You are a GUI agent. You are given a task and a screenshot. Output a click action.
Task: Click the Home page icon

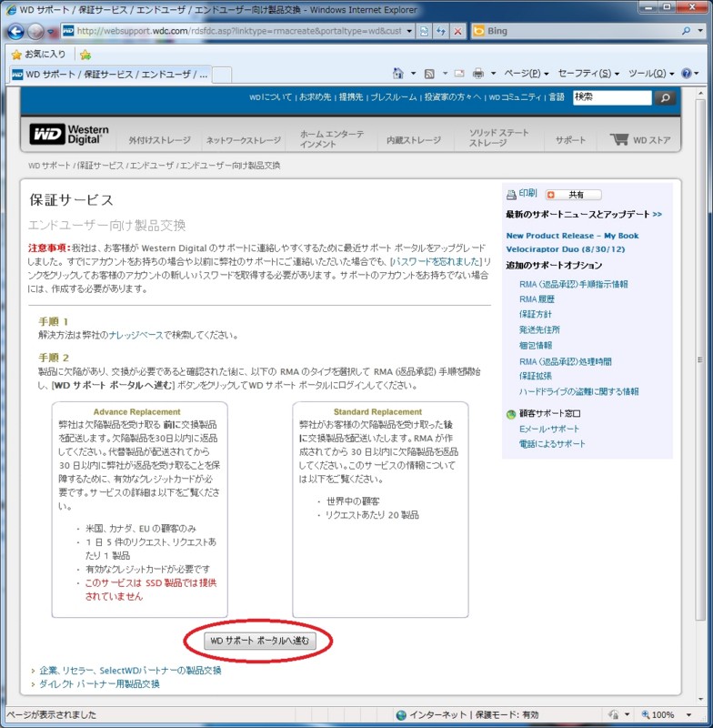(398, 74)
